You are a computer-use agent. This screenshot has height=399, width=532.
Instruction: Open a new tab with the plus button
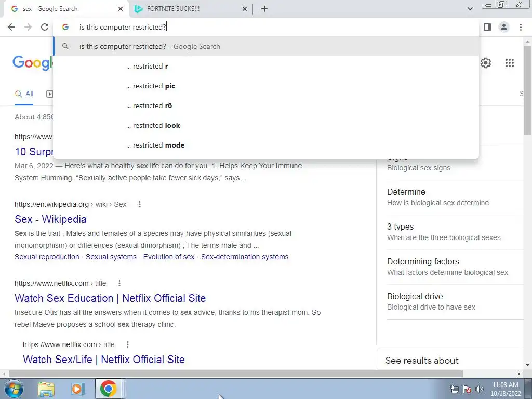pos(264,9)
